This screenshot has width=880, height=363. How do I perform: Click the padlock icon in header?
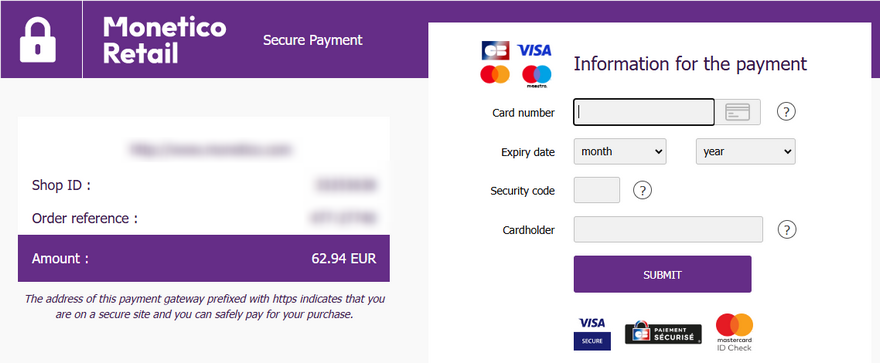tap(38, 39)
